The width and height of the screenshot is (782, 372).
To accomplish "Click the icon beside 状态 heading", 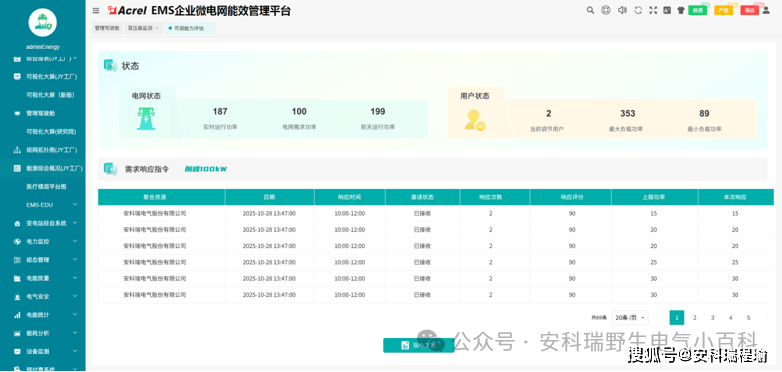I will pos(110,65).
